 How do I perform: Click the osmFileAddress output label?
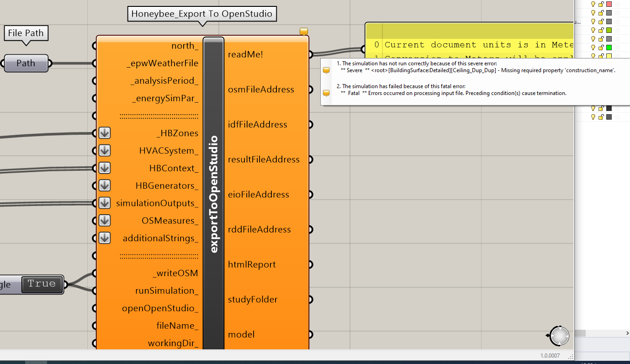[x=261, y=90]
